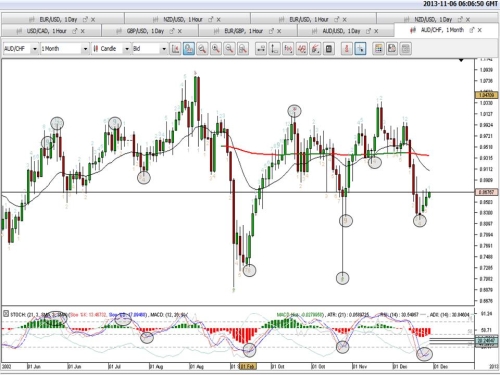
Task: Click the zoom out magnifier icon
Action: click(229, 49)
